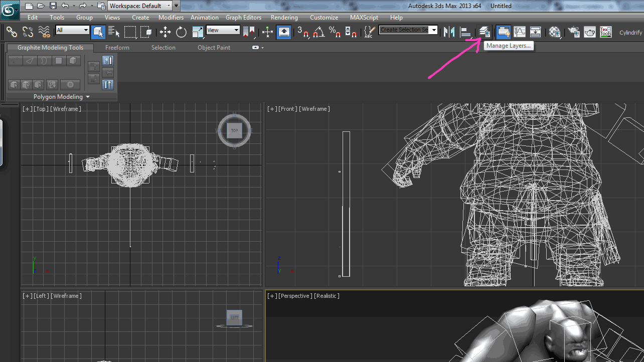The width and height of the screenshot is (644, 362).
Task: Open the Modifiers menu
Action: pyautogui.click(x=171, y=18)
